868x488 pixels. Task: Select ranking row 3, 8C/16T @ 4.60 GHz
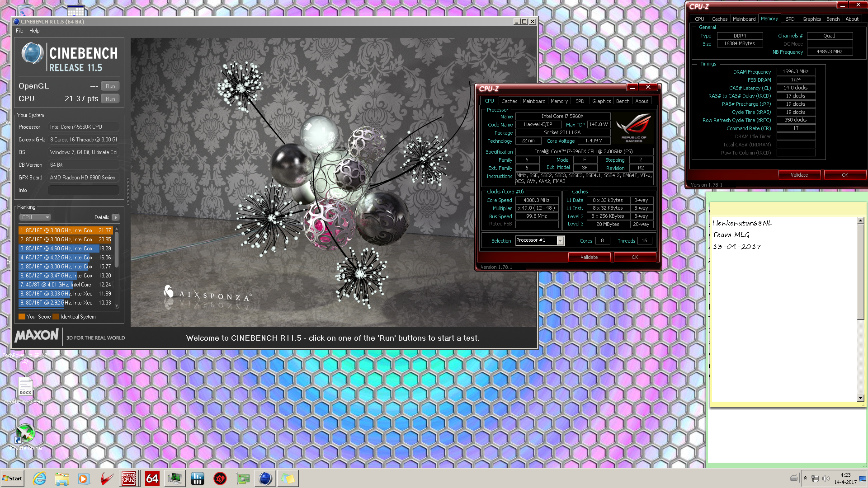click(x=66, y=249)
